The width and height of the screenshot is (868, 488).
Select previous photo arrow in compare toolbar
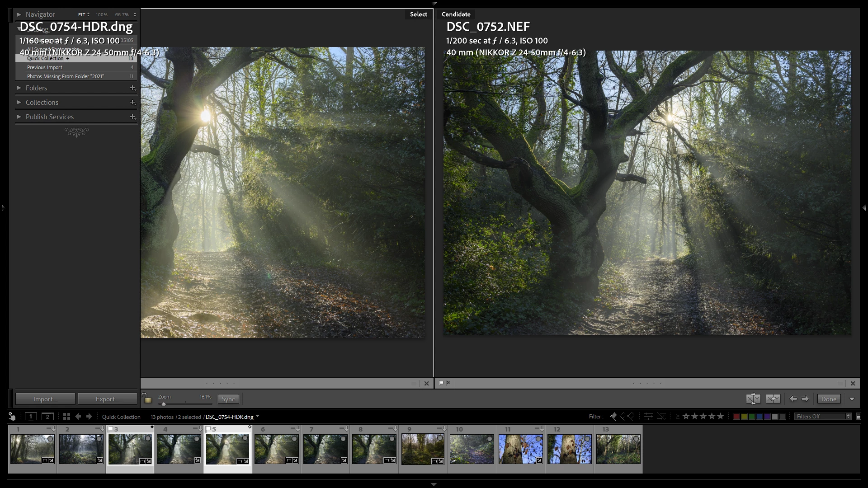[793, 399]
